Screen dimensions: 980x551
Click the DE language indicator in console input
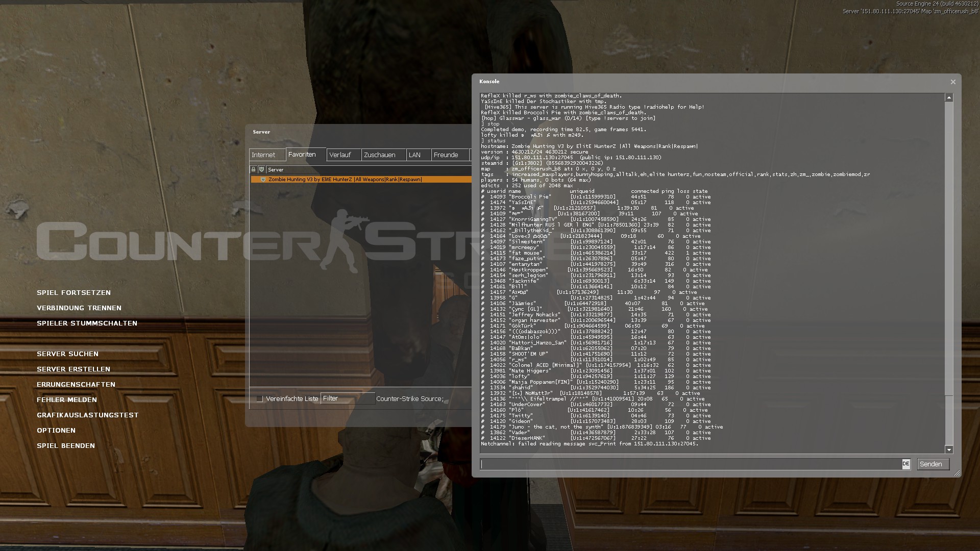905,464
